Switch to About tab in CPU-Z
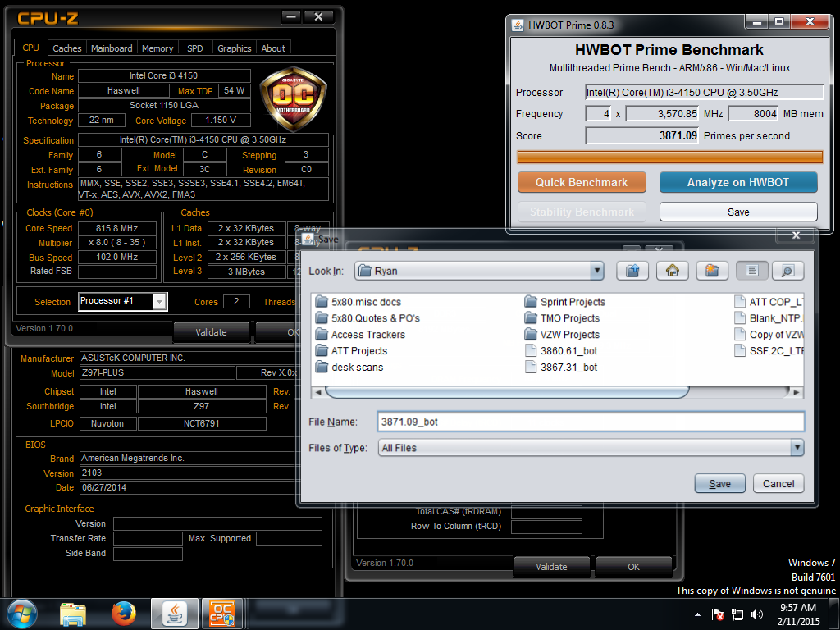 (x=273, y=48)
